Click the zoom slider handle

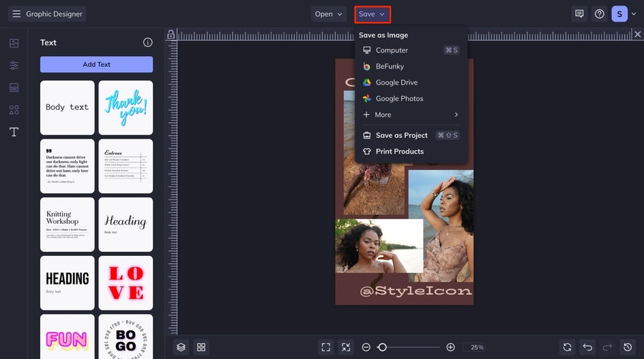[x=382, y=347]
